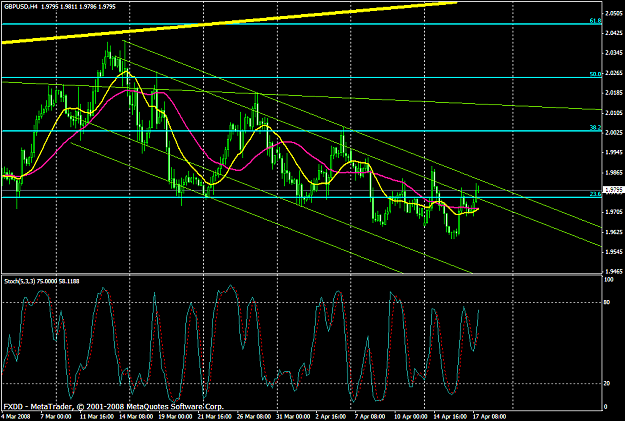625x421 pixels.
Task: Click the 2.0265 price axis label
Action: click(614, 73)
